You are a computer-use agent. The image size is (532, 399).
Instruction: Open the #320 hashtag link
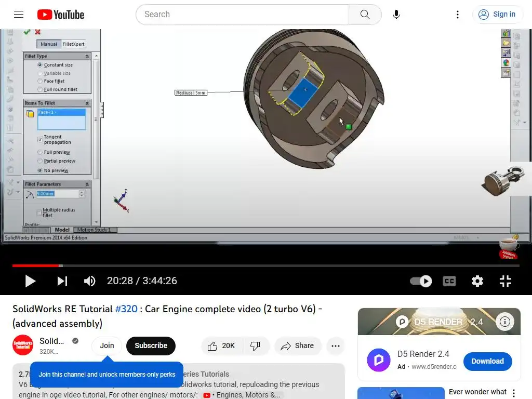(126, 309)
